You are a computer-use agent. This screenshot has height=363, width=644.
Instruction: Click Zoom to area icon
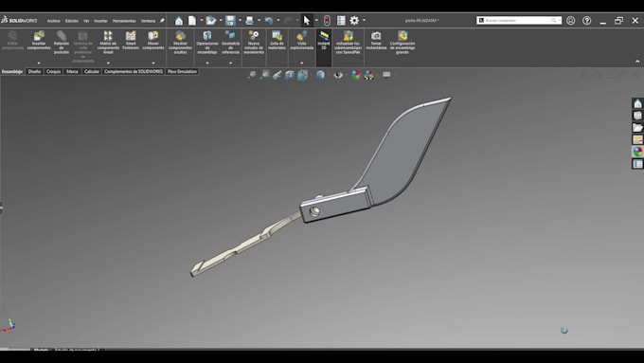pyautogui.click(x=265, y=75)
